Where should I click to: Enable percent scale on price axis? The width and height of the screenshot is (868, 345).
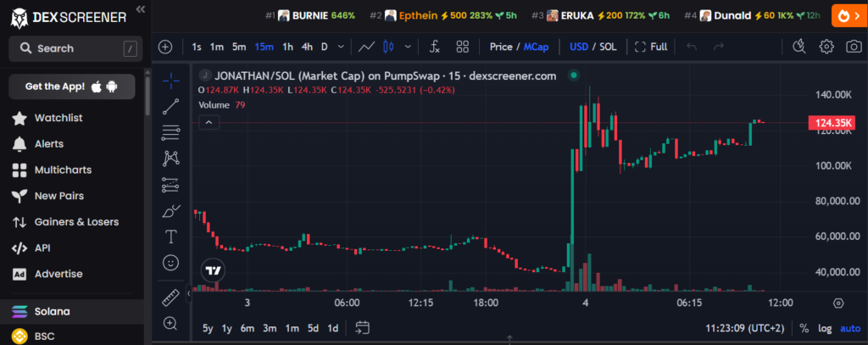point(804,328)
